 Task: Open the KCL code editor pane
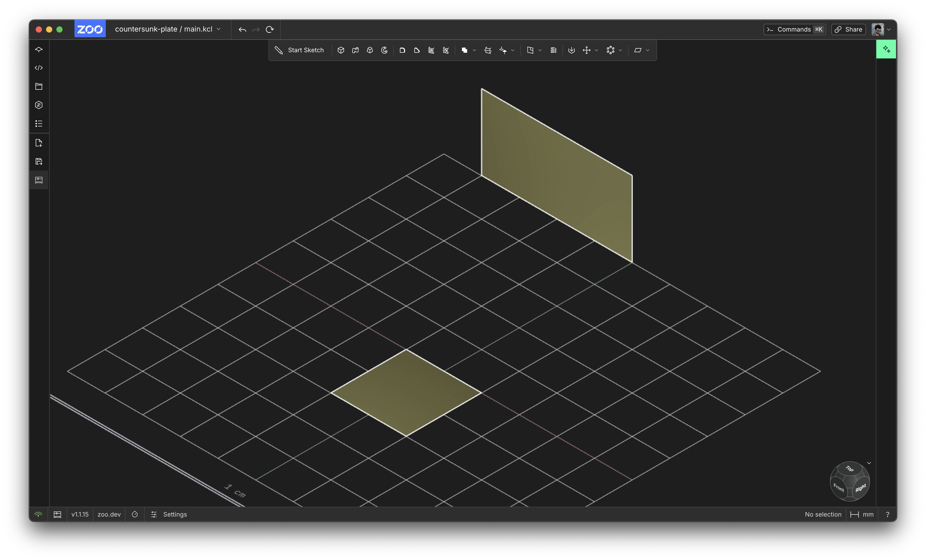point(39,68)
